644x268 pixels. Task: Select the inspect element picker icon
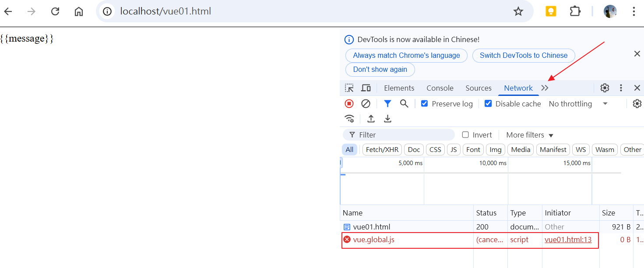tap(349, 88)
